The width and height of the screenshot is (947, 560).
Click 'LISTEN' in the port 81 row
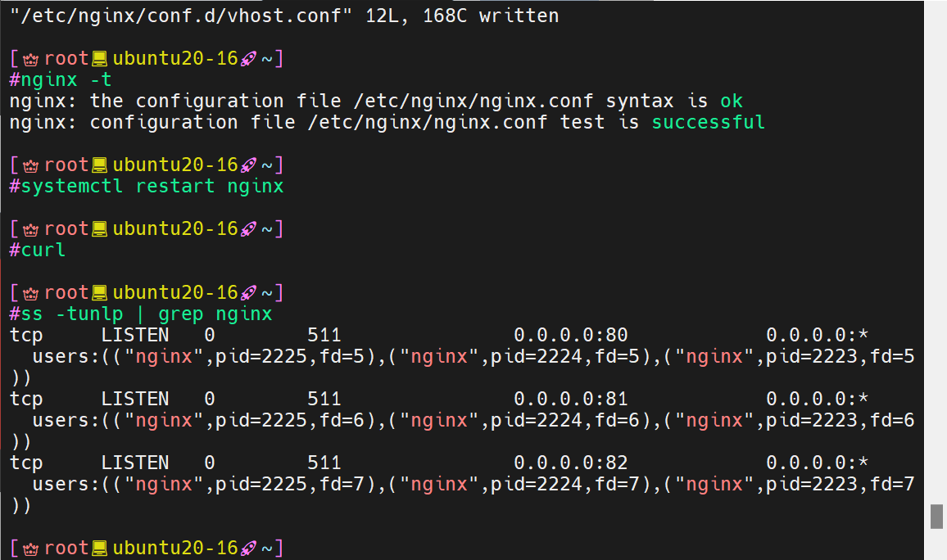tap(135, 399)
